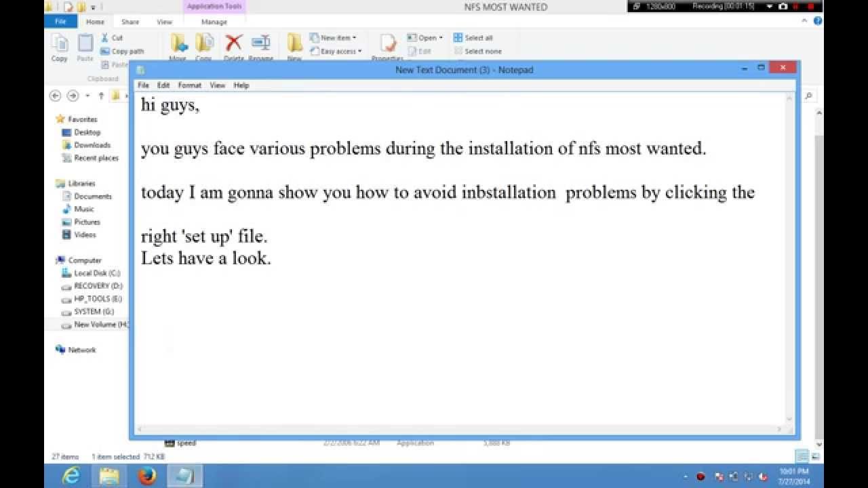Select Network in the navigation pane
868x488 pixels.
coord(76,350)
